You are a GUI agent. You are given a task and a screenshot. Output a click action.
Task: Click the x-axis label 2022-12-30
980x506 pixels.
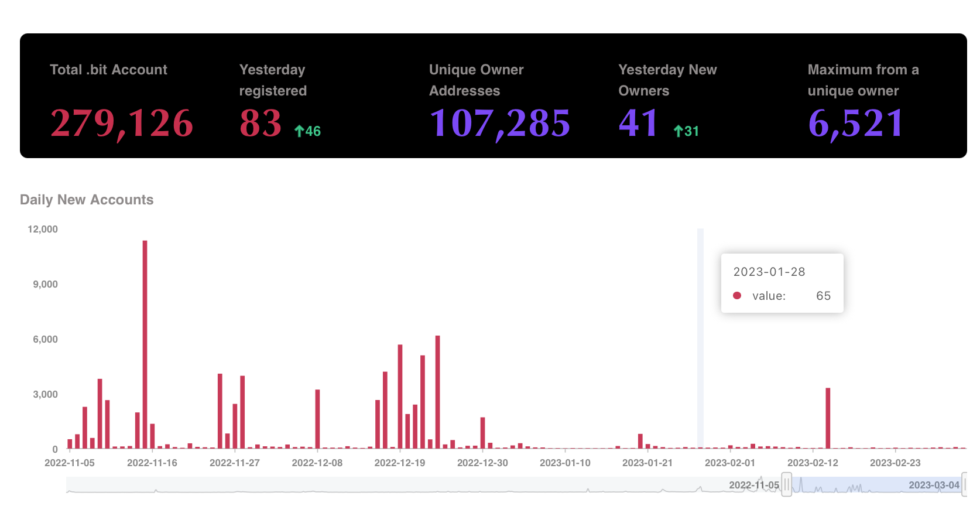point(482,463)
